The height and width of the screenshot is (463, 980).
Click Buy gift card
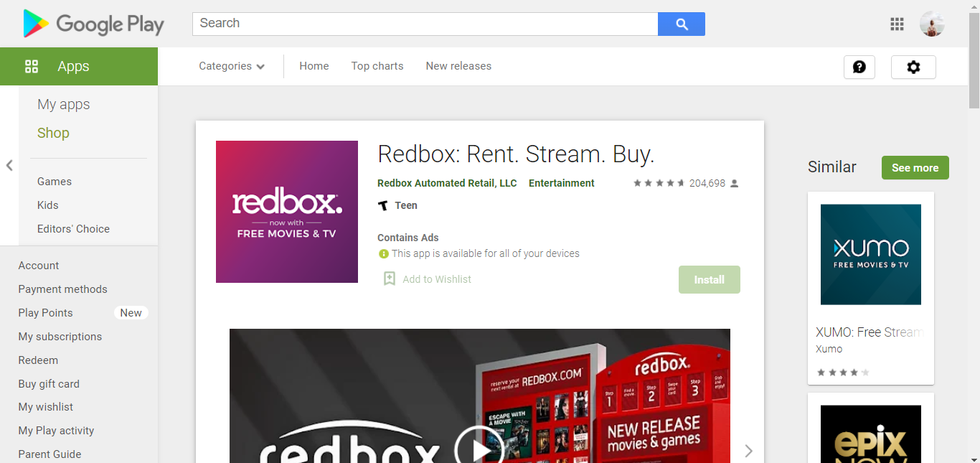point(49,384)
